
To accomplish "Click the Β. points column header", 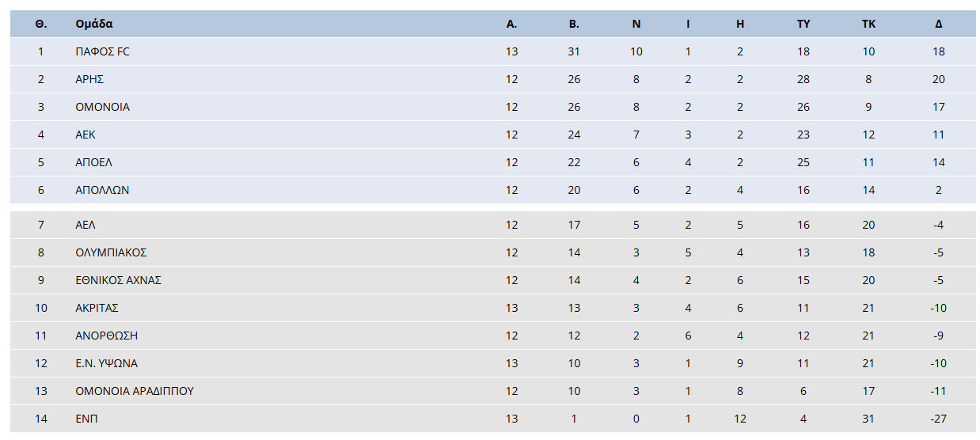I will coord(574,24).
